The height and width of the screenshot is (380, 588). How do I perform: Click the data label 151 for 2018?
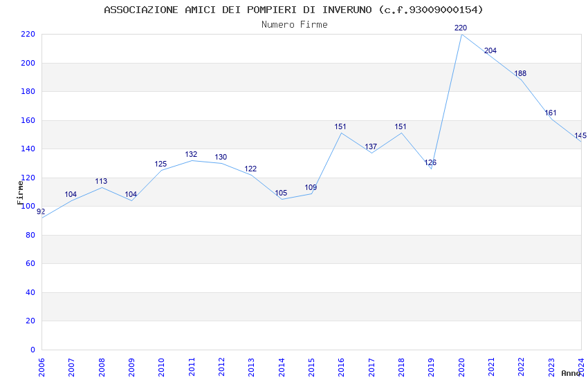click(401, 127)
